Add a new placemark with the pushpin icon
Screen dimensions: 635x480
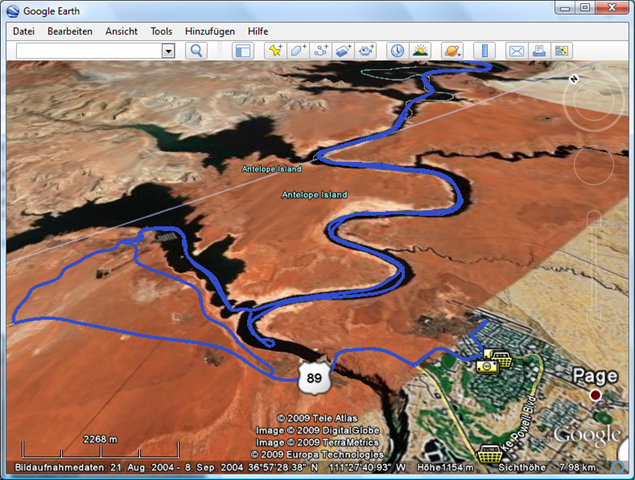275,50
